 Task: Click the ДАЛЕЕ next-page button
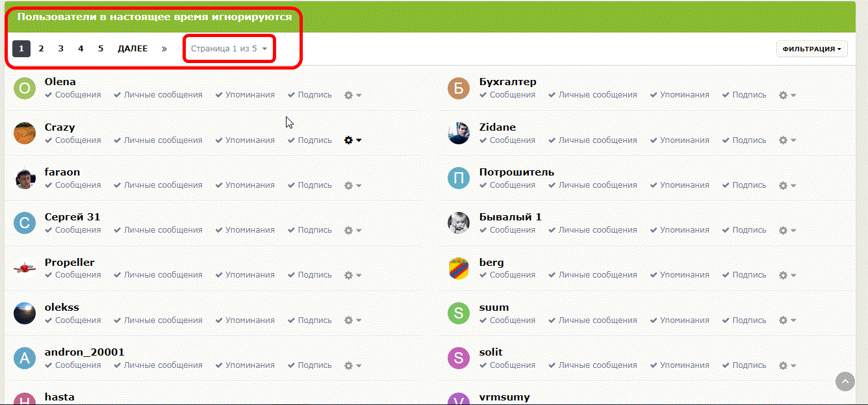click(x=133, y=49)
